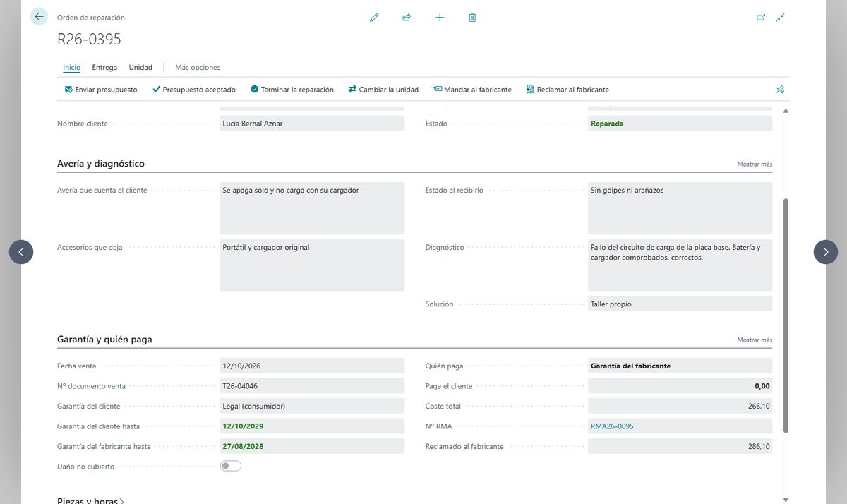Viewport: 847px width, 504px height.
Task: Click the Fecha venta field
Action: point(312,366)
